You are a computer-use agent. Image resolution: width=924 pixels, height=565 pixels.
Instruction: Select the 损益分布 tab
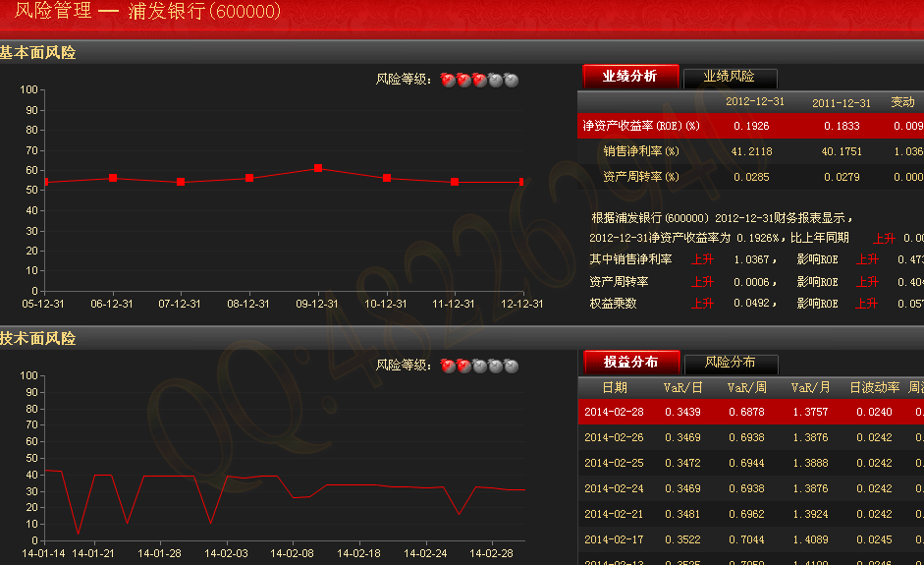tap(631, 363)
